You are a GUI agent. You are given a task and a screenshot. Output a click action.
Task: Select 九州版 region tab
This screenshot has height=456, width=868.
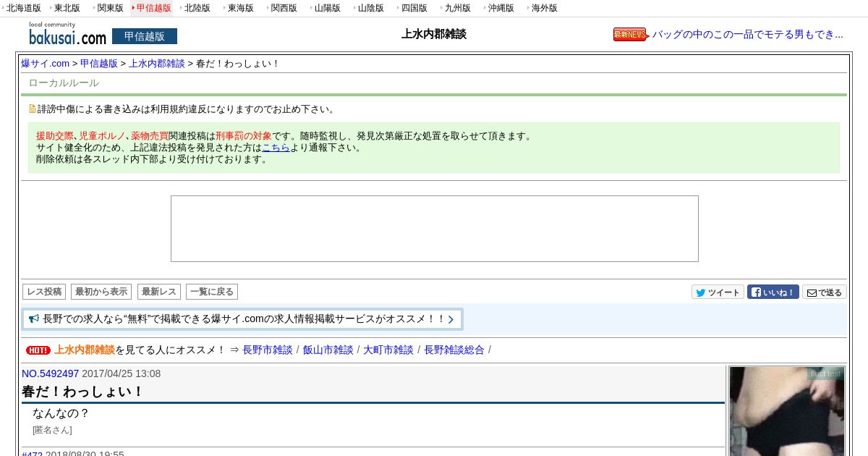point(457,8)
